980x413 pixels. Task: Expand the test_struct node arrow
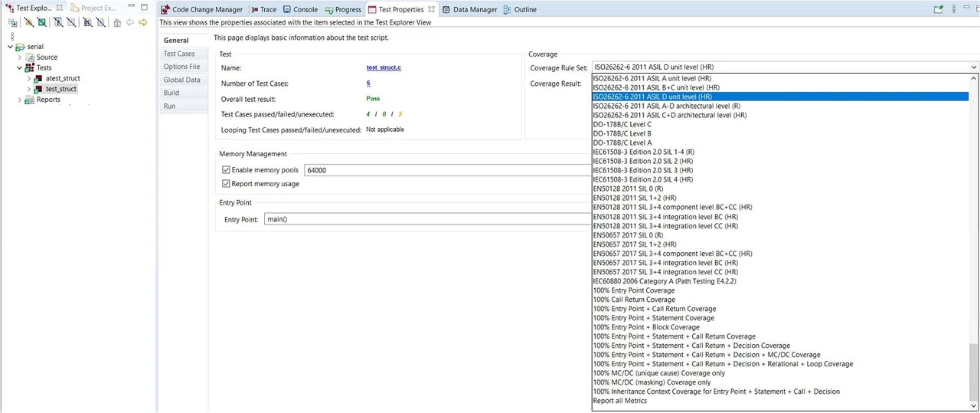[x=29, y=89]
